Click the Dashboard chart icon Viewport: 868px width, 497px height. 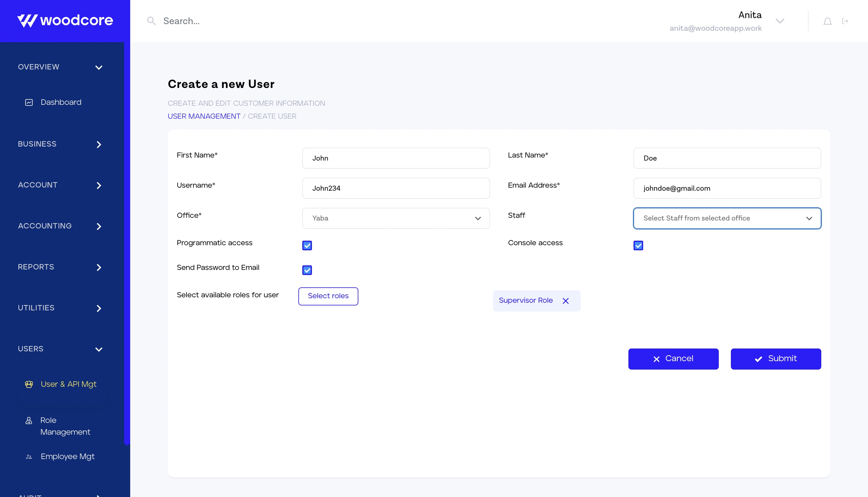pos(29,102)
